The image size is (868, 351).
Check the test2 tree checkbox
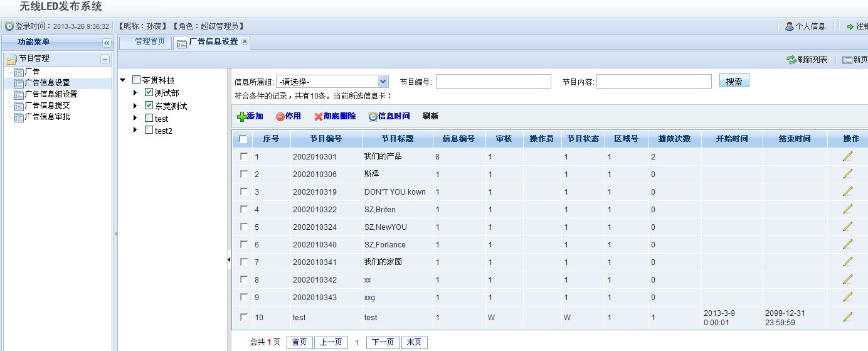tap(149, 130)
